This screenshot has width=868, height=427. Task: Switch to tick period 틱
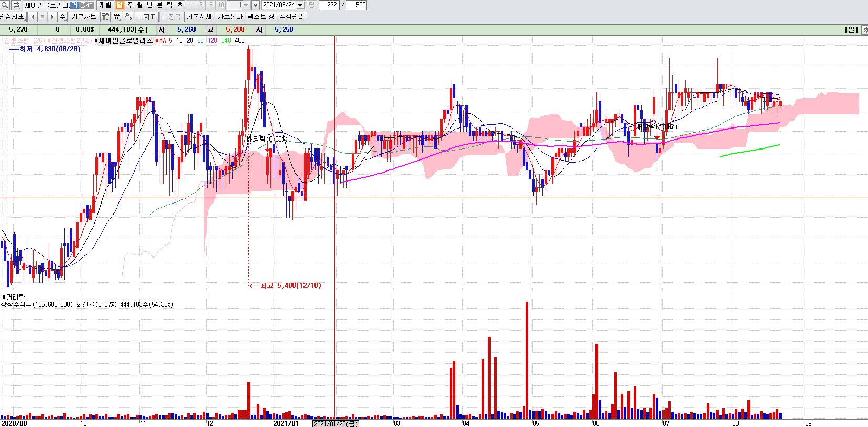(x=170, y=5)
